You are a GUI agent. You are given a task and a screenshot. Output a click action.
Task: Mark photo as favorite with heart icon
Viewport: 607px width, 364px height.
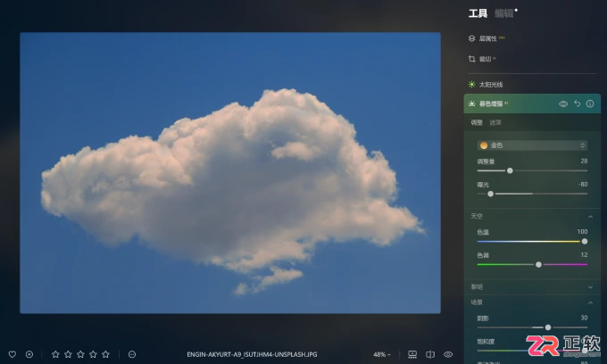(12, 354)
